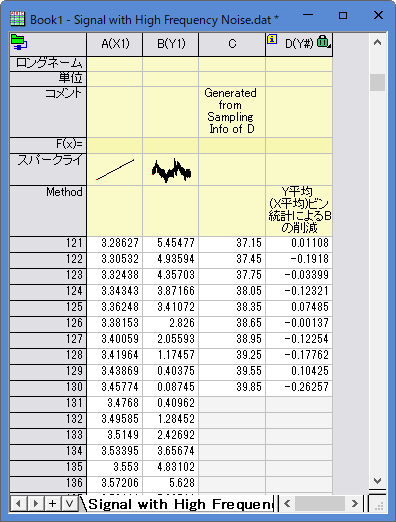Select row header 125
This screenshot has width=396, height=522.
pos(48,308)
